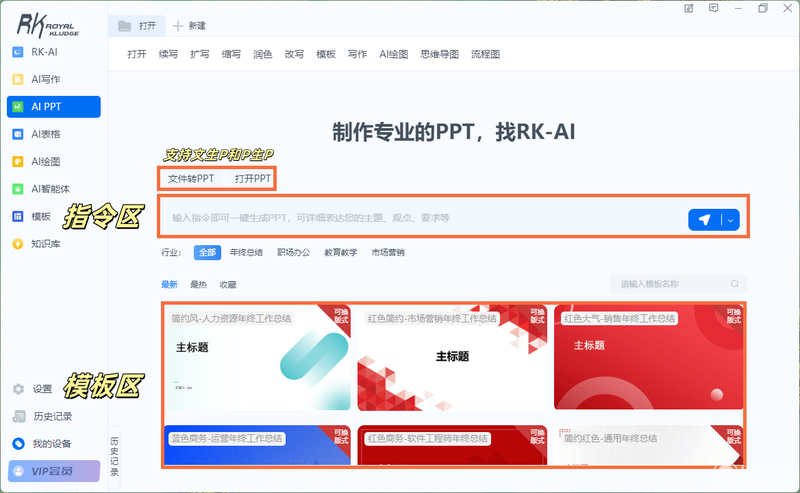Select the 全部 industry filter
800x493 pixels.
click(x=207, y=252)
